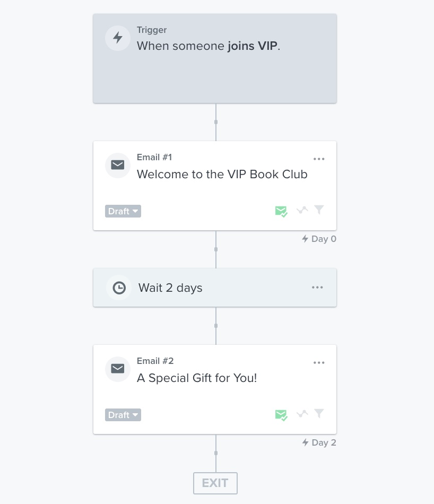The width and height of the screenshot is (434, 504).
Task: Toggle the Day 0 timing marker
Action: [x=318, y=239]
